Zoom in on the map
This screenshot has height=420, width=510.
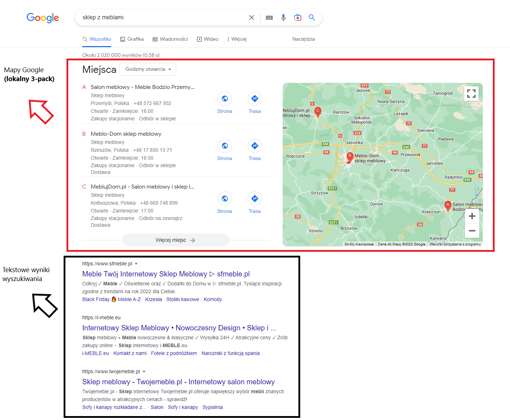point(472,216)
